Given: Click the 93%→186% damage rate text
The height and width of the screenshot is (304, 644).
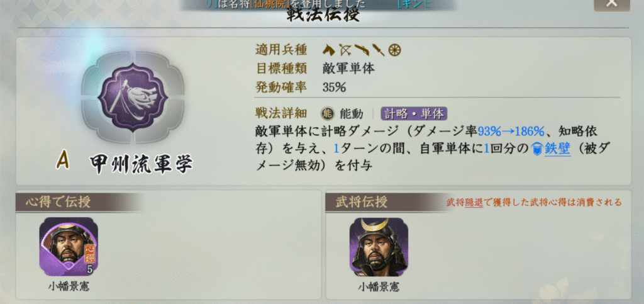Looking at the screenshot, I should click(511, 131).
